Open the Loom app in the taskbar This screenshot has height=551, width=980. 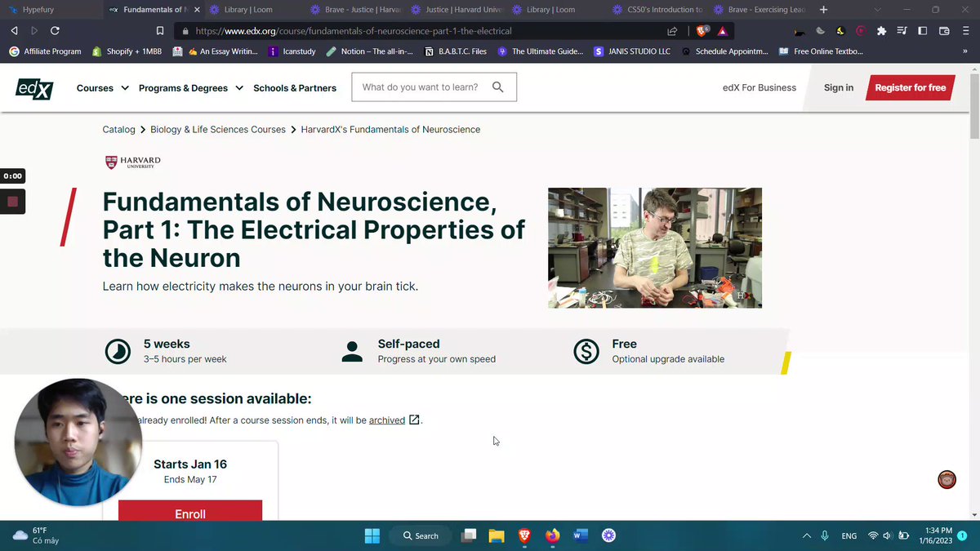click(x=608, y=535)
